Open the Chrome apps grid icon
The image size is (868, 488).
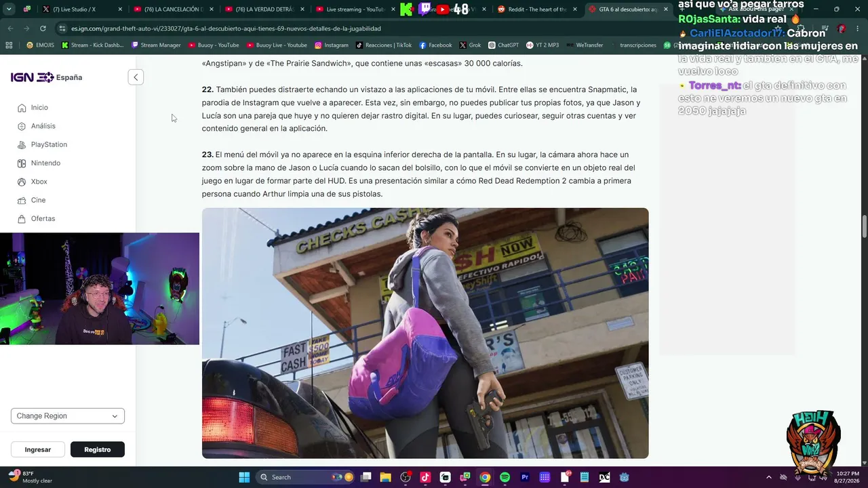pyautogui.click(x=9, y=45)
